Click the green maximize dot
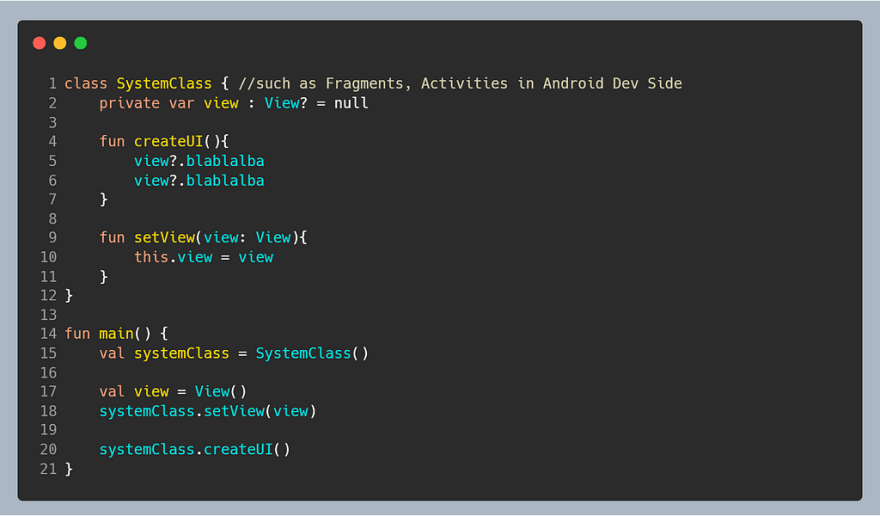The image size is (880, 516). coord(81,43)
